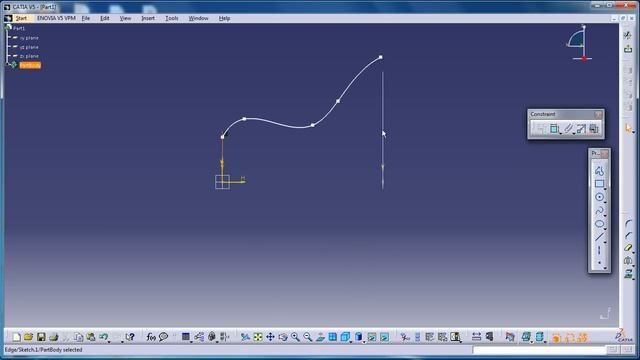Open the Start menu in the menu bar
This screenshot has width=640, height=360.
[21, 18]
